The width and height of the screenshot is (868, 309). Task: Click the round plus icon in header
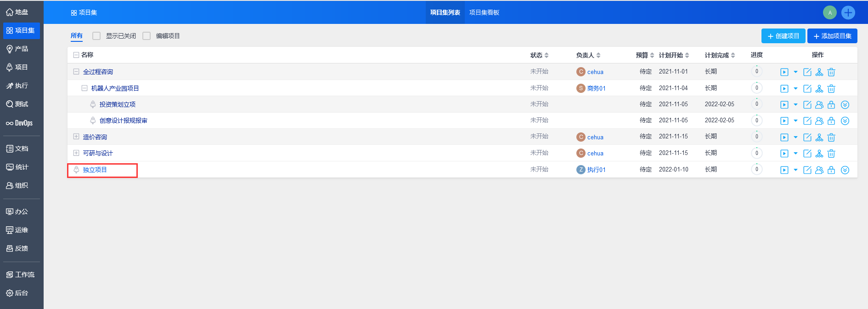pos(848,12)
